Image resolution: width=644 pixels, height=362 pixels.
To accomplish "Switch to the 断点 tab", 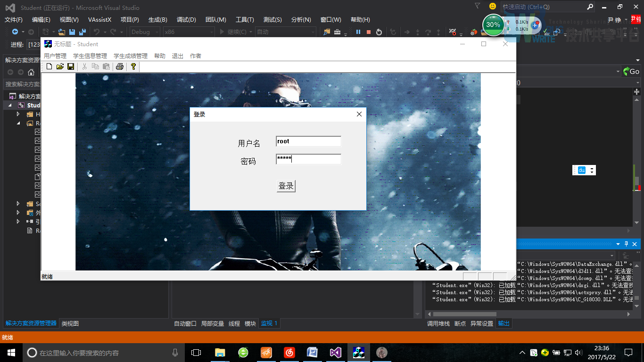I will [460, 323].
